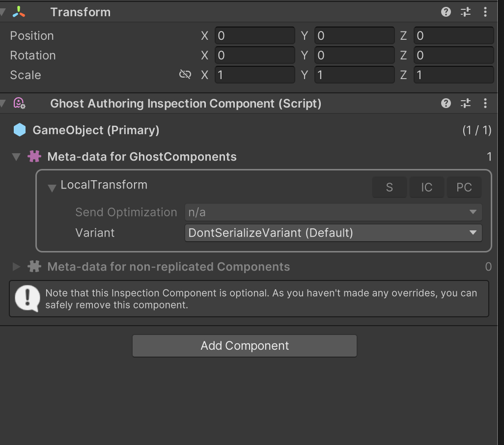Click the Scale Z input field
Image resolution: width=504 pixels, height=445 pixels.
[453, 75]
